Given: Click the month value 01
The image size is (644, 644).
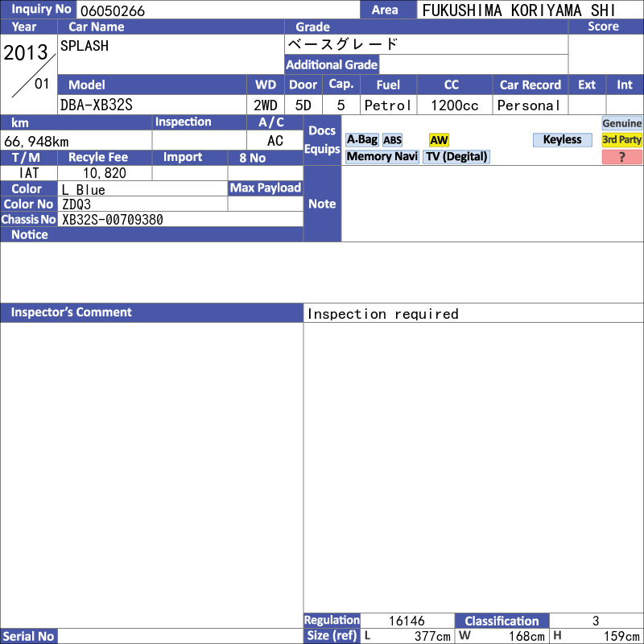Looking at the screenshot, I should pos(42,84).
